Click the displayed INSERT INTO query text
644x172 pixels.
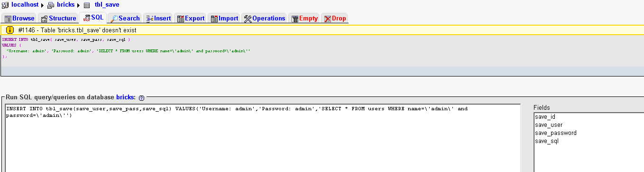click(x=66, y=39)
